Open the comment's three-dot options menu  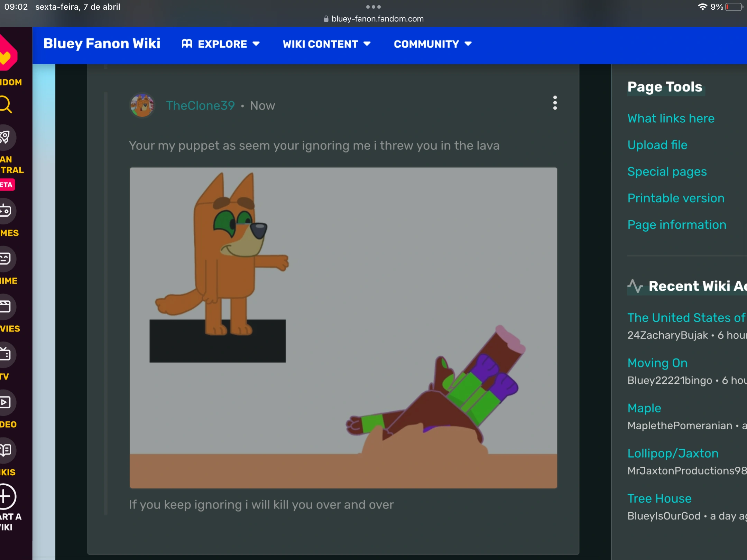[555, 103]
